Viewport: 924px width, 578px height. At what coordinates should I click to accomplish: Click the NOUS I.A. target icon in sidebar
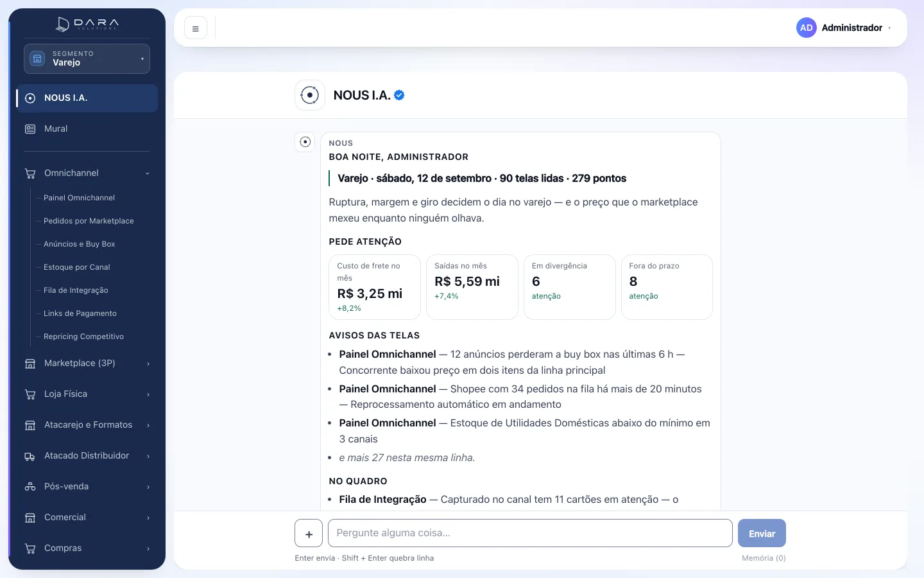(30, 98)
